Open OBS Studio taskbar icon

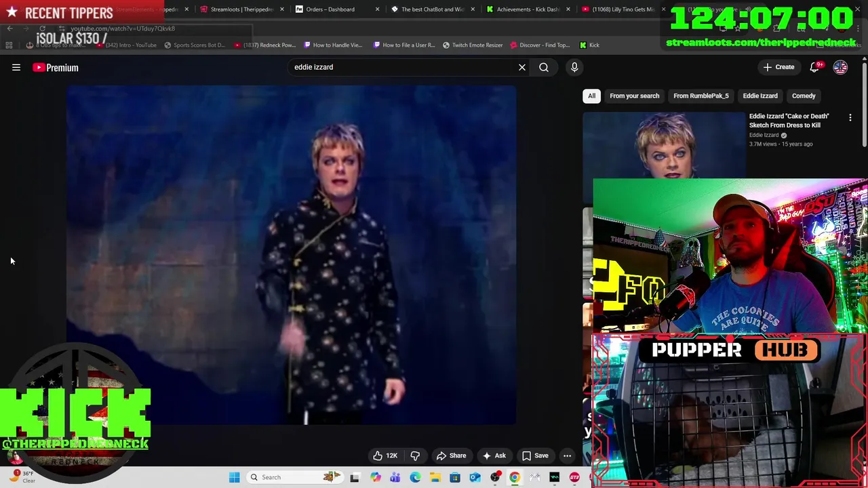495,477
